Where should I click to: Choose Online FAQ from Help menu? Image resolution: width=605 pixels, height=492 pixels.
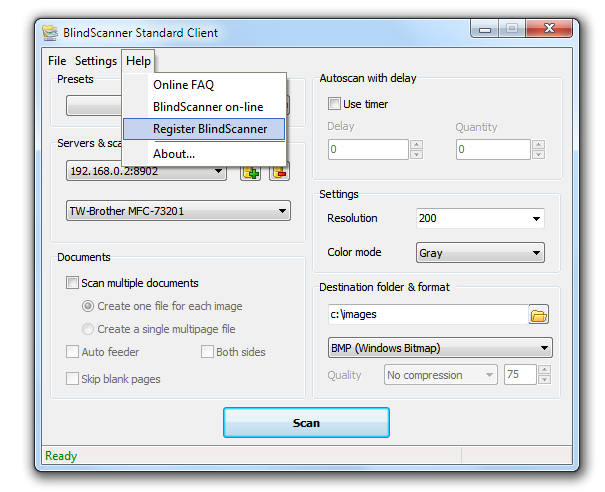point(204,85)
